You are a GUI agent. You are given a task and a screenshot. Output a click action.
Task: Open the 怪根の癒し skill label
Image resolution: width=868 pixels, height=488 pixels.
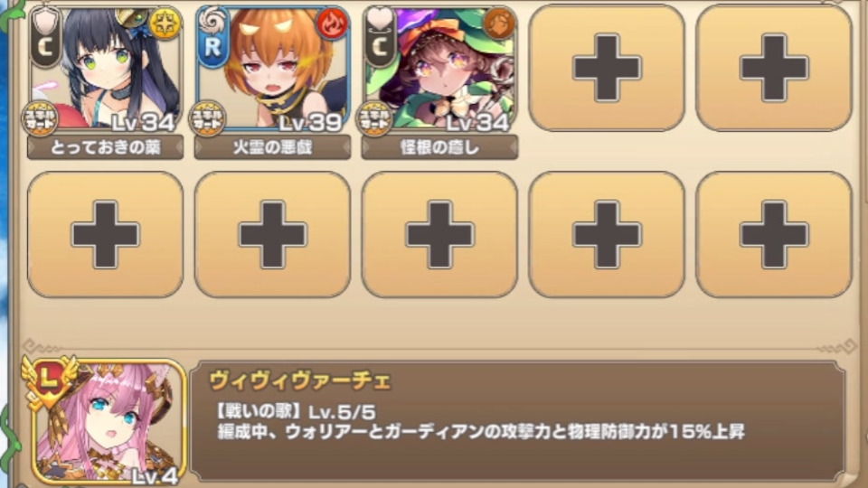439,147
